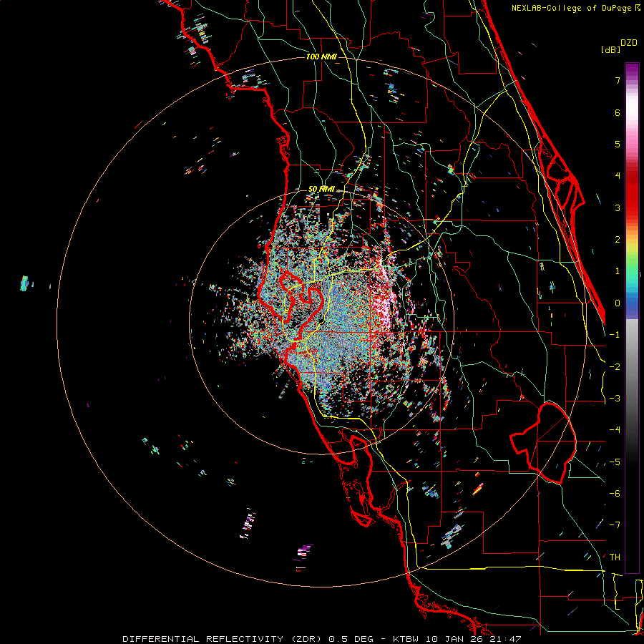Click the "DZD" legend title
Image resolution: width=644 pixels, height=644 pixels.
point(629,43)
